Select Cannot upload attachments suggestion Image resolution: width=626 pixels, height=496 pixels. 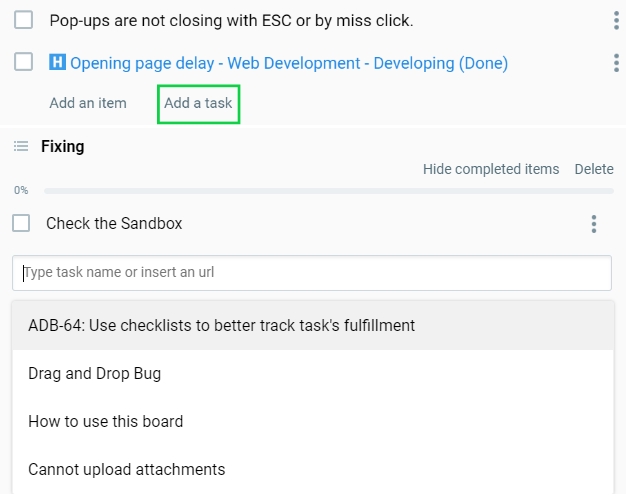coord(127,470)
